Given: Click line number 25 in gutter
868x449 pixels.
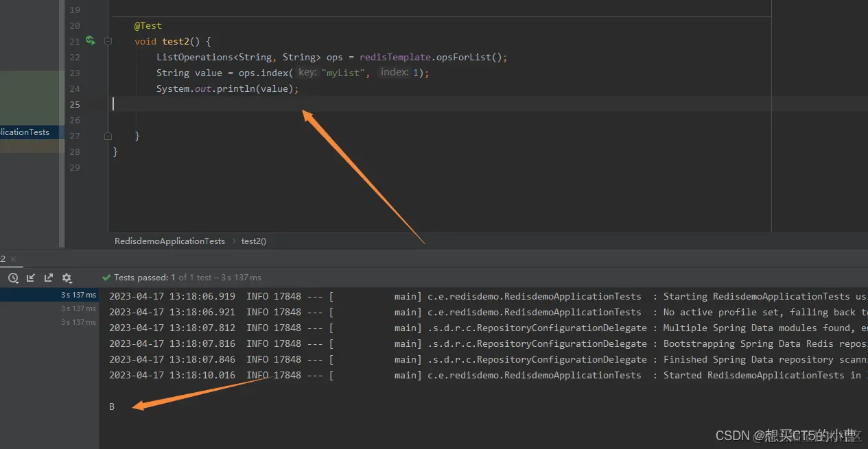Looking at the screenshot, I should pyautogui.click(x=75, y=105).
